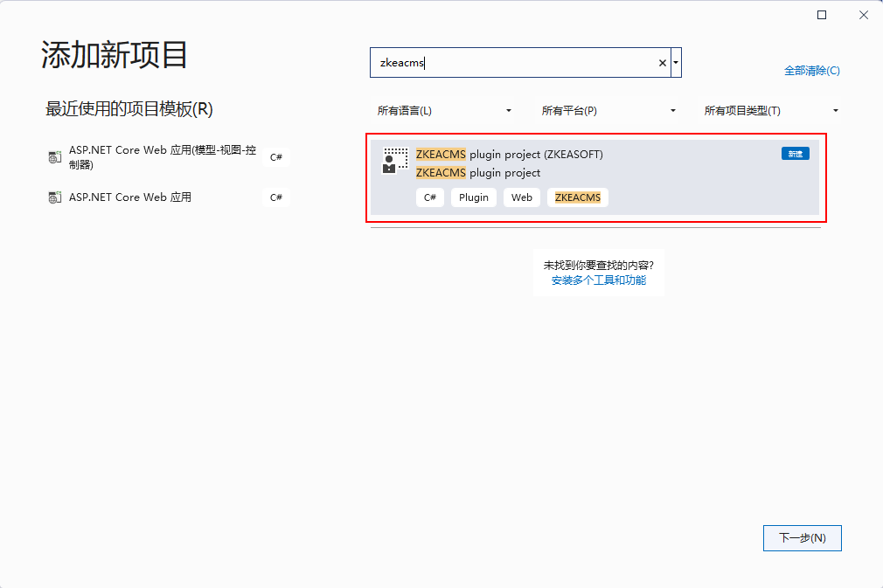
Task: Click the highlighted ZKEACMS tag
Action: point(577,197)
